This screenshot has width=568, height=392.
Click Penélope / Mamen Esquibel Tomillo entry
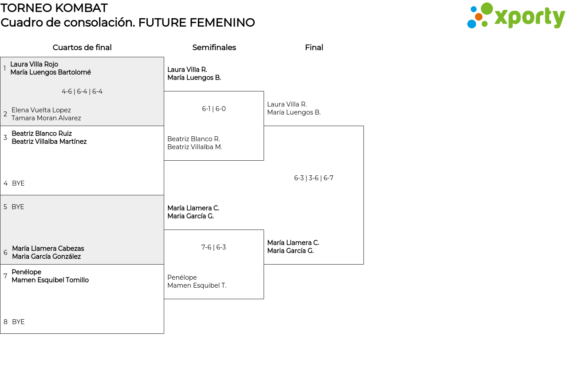(x=50, y=276)
